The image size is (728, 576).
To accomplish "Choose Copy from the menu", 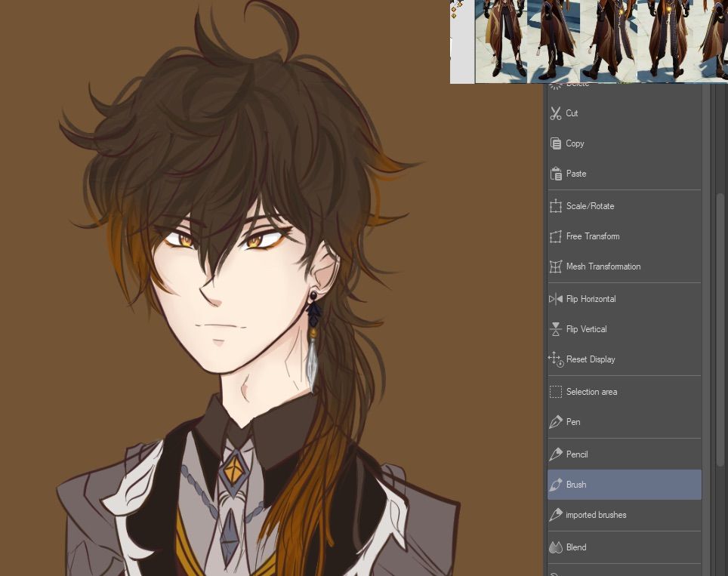I will [625, 143].
